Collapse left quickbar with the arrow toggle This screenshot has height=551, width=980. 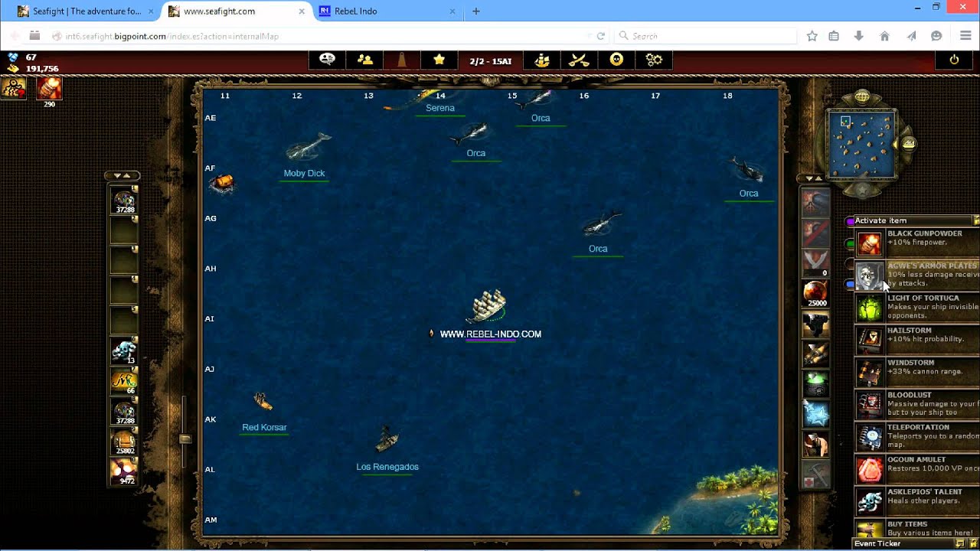pos(122,176)
